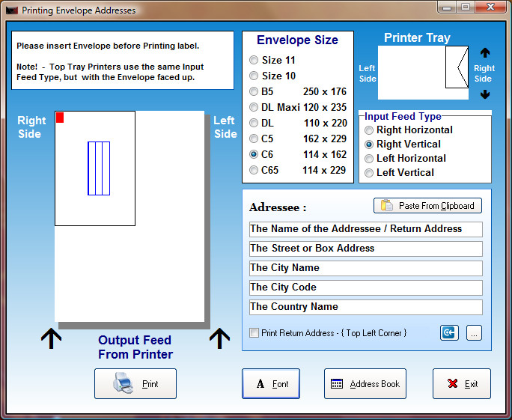Click the red stamp marker on envelope preview
This screenshot has width=512, height=420.
click(60, 118)
